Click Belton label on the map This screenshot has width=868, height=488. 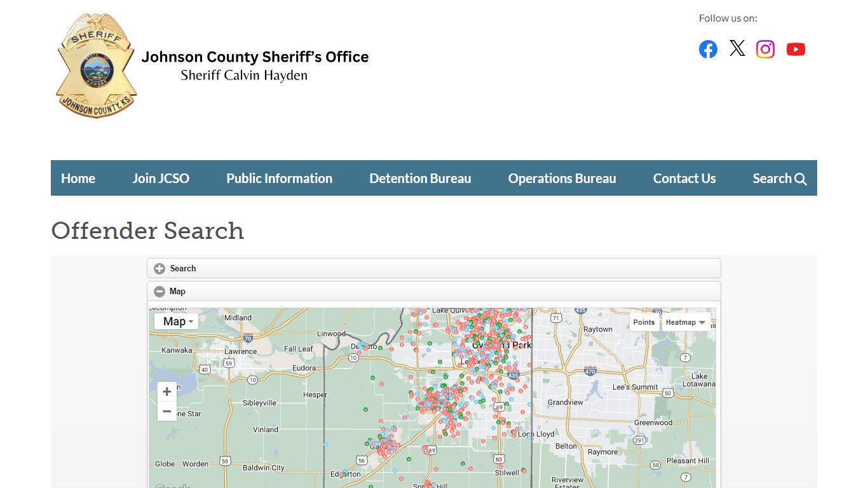[x=566, y=446]
